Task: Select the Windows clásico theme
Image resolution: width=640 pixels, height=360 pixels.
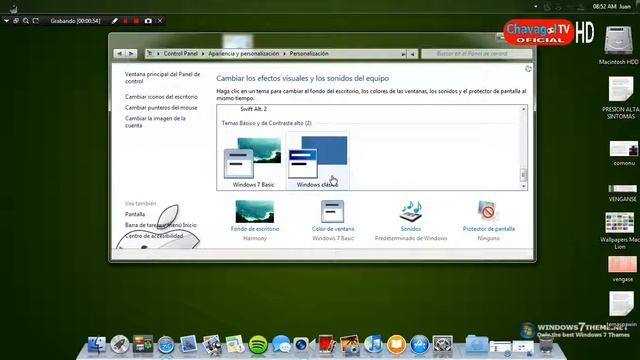Action: pyautogui.click(x=317, y=161)
